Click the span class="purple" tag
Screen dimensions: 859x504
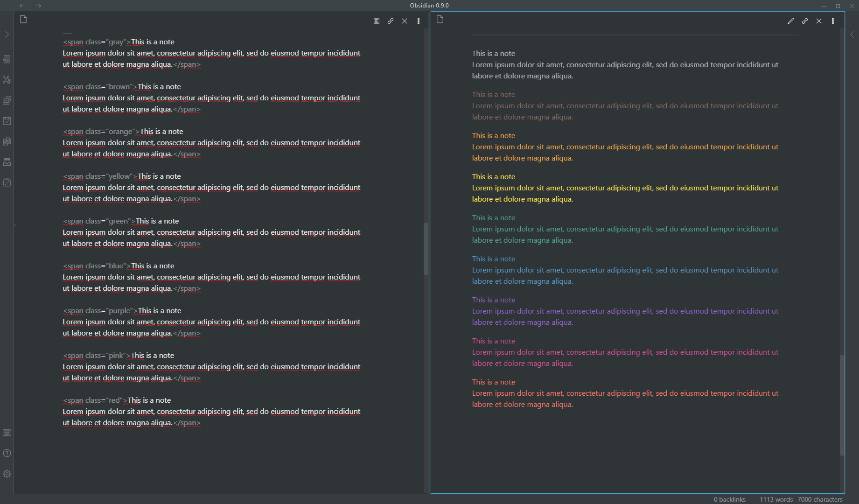click(100, 311)
